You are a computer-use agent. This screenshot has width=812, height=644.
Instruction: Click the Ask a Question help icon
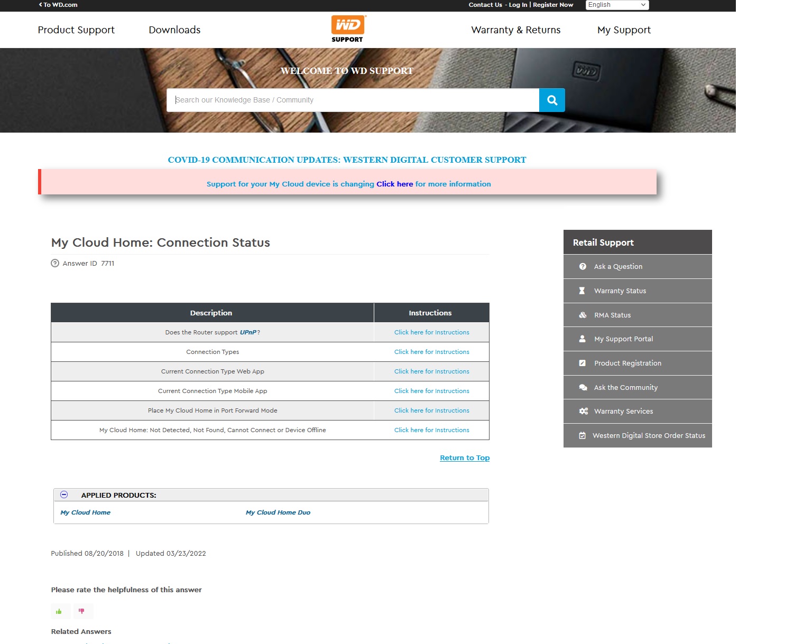tap(583, 267)
